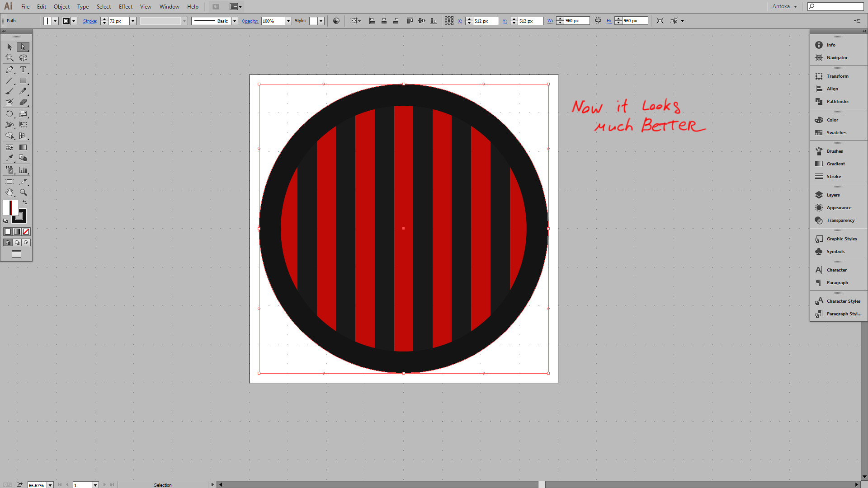Switch to Gradient fill mode

pyautogui.click(x=17, y=232)
